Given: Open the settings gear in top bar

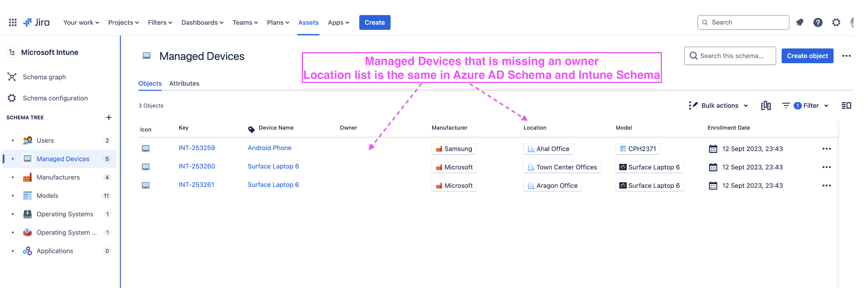Looking at the screenshot, I should coord(836,22).
